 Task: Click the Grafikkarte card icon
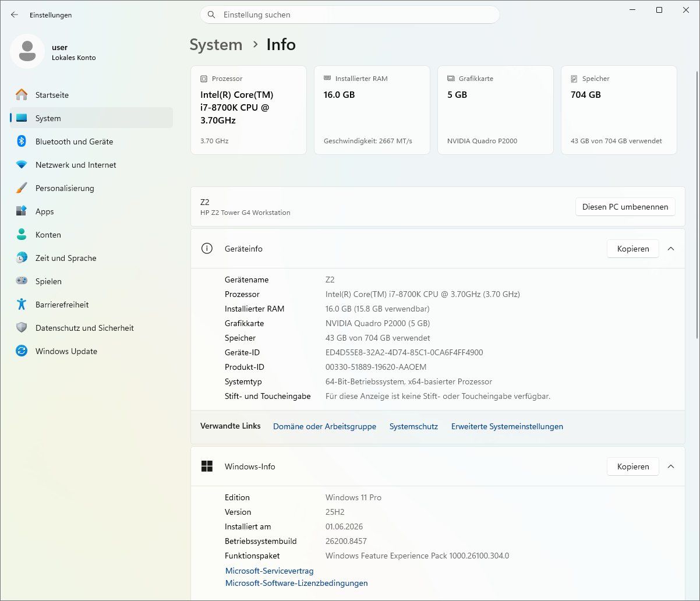point(451,79)
